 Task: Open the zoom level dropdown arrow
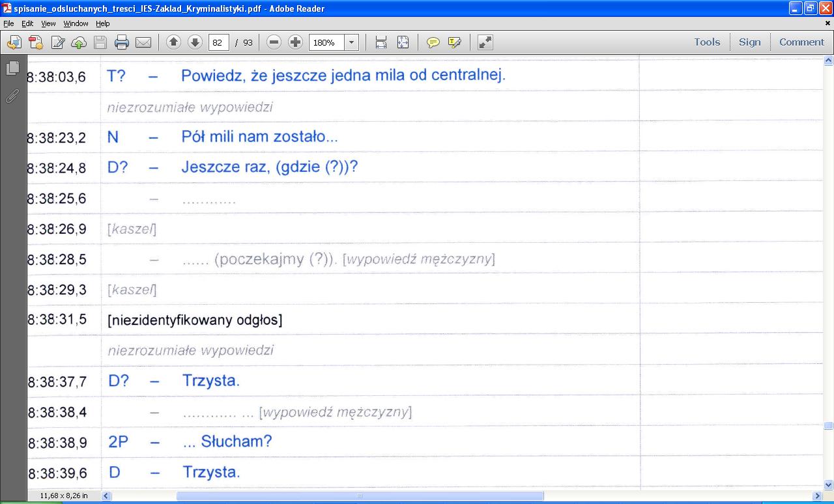click(x=352, y=42)
